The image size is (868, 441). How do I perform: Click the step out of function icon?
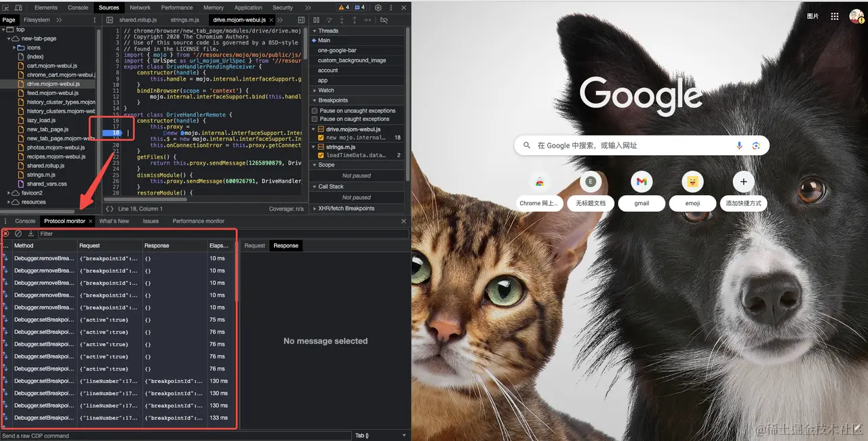[x=355, y=20]
